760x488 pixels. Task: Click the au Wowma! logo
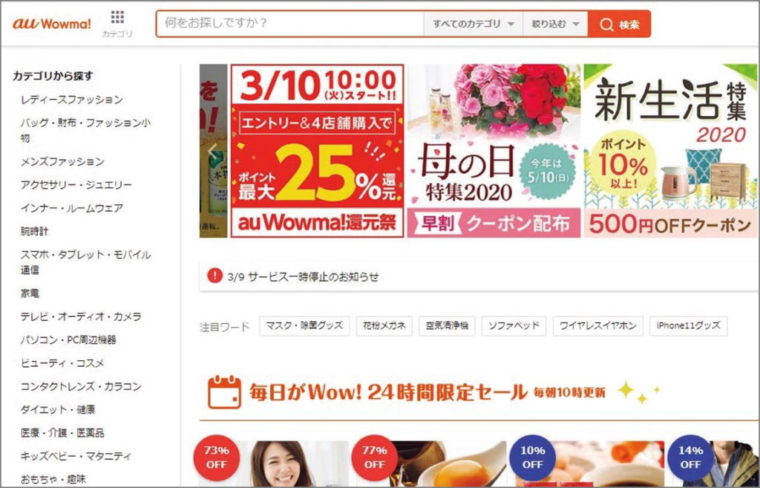click(x=52, y=24)
